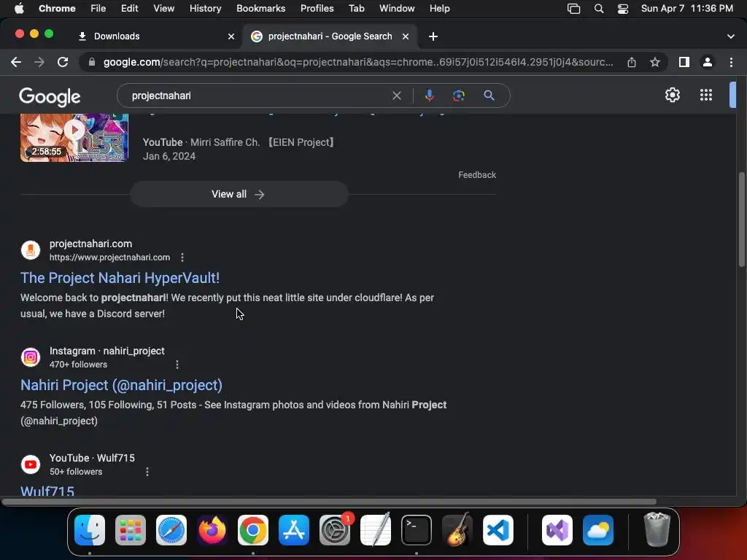Open the Bookmarks menu

260,8
